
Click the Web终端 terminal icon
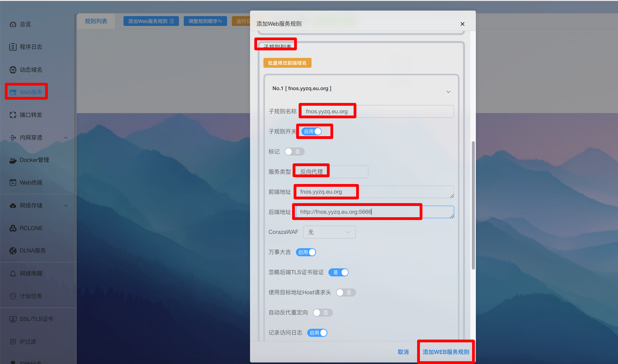click(13, 183)
